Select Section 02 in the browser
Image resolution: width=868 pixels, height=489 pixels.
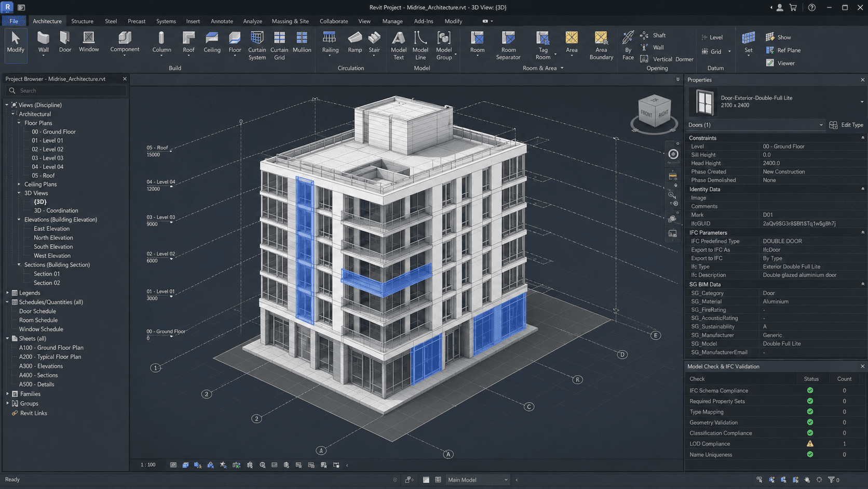click(47, 283)
